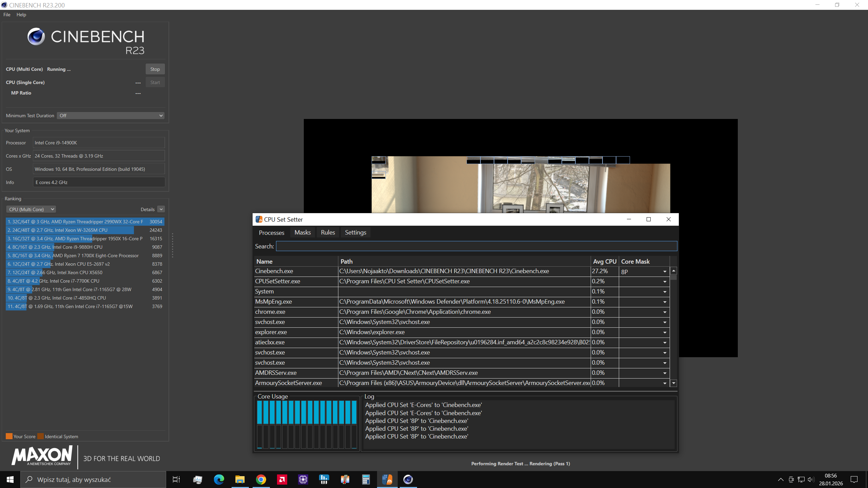Open Core Mask dropdown for Cinebench.exe
Image resolution: width=868 pixels, height=488 pixels.
[x=665, y=271]
